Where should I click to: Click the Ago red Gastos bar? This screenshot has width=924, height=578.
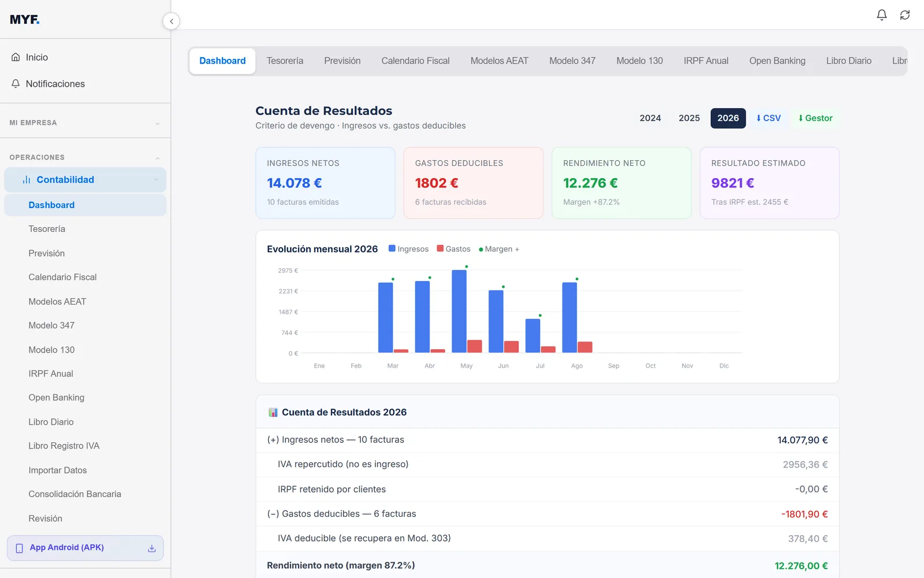pos(585,347)
